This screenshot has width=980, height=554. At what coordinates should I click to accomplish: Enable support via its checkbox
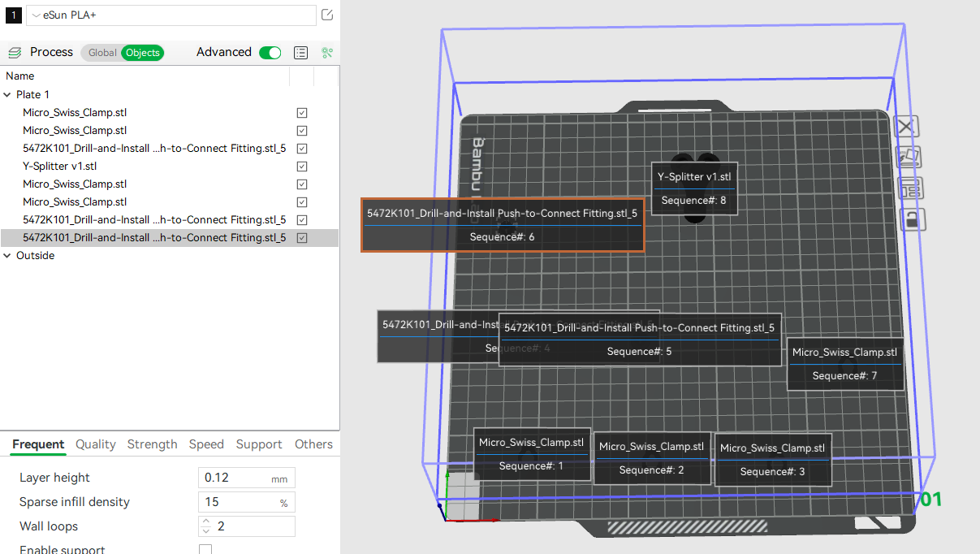tap(205, 548)
